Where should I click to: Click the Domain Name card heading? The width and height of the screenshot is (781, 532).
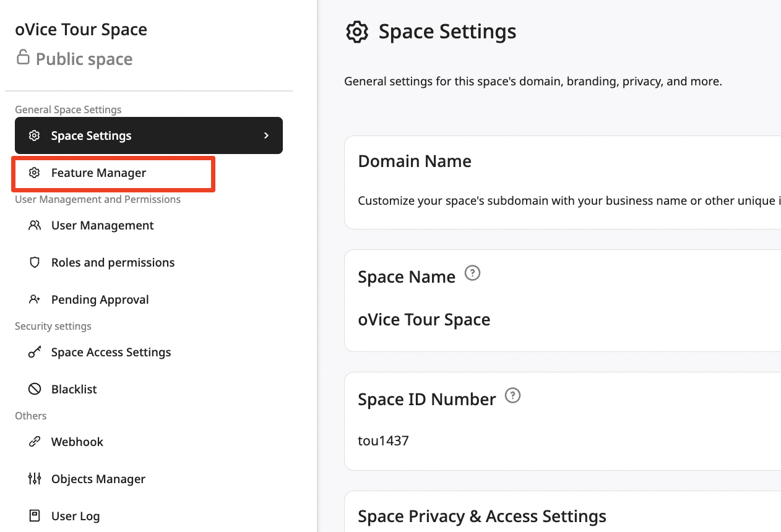(x=415, y=161)
